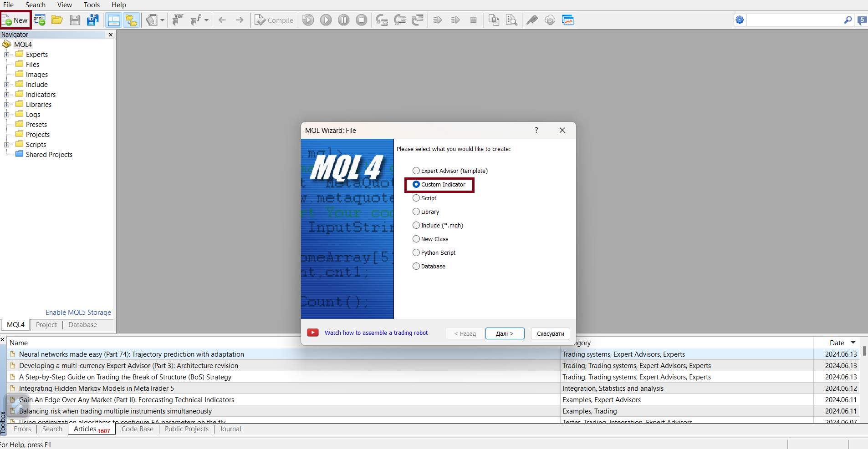The width and height of the screenshot is (868, 449).
Task: Click the magnifier search icon in toolbar
Action: coord(848,20)
